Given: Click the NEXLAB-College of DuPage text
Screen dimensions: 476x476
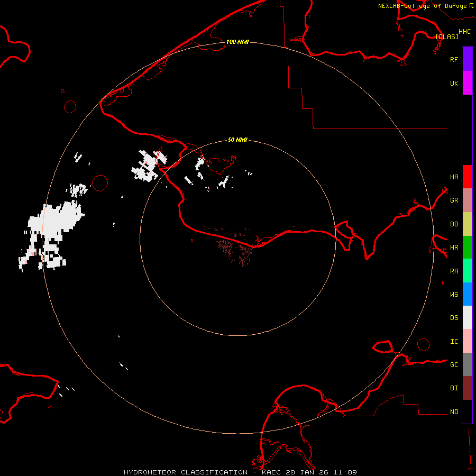Looking at the screenshot, I should point(422,6).
